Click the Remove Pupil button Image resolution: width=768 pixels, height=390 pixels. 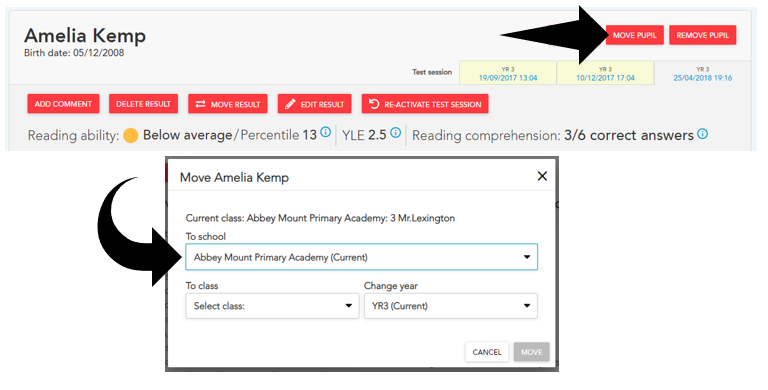[x=702, y=35]
